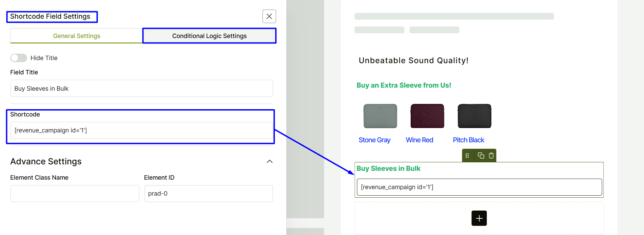Click the Shortcode input field in settings

[x=141, y=130]
